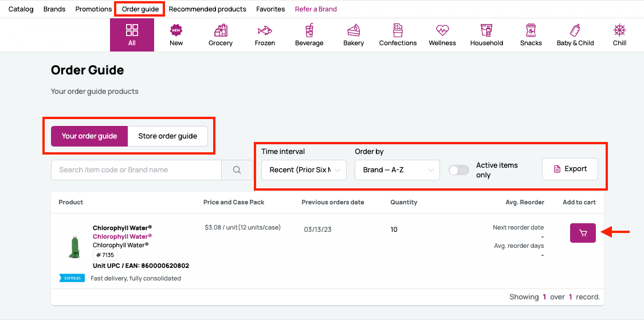Export the order guide

click(570, 169)
